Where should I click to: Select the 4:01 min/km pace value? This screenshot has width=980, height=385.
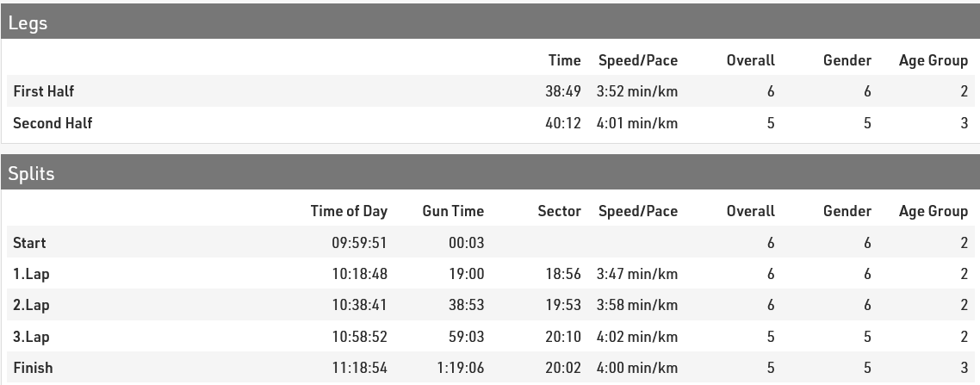[636, 123]
